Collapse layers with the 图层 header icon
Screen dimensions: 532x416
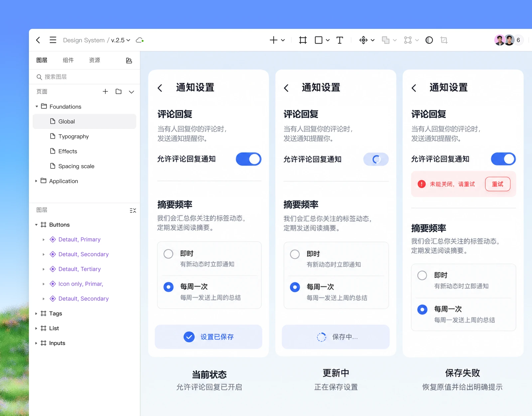coord(133,210)
